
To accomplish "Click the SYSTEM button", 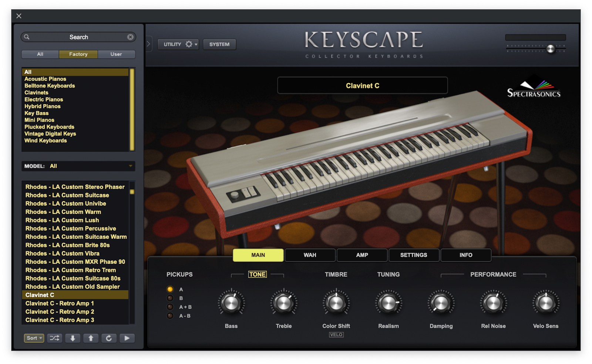I will click(x=219, y=44).
